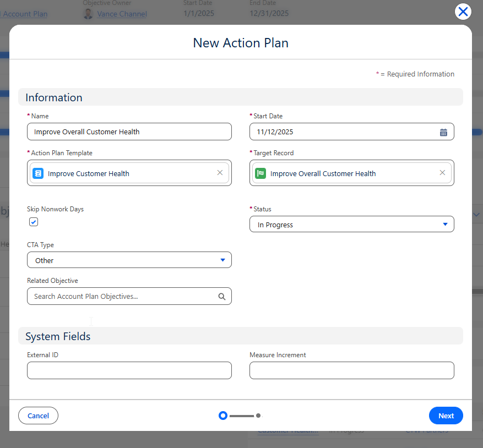Uncheck the Skip Nonwork Days checkbox
This screenshot has height=448, width=483.
tap(34, 222)
